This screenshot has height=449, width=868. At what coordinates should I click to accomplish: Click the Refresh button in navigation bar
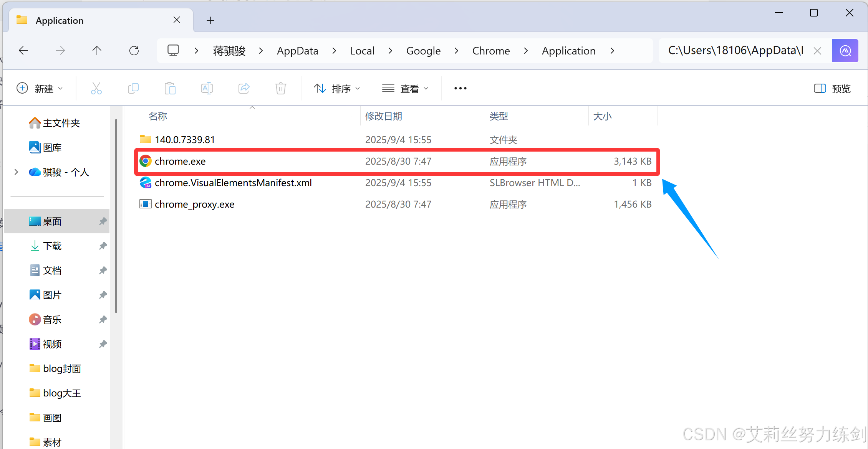tap(134, 51)
